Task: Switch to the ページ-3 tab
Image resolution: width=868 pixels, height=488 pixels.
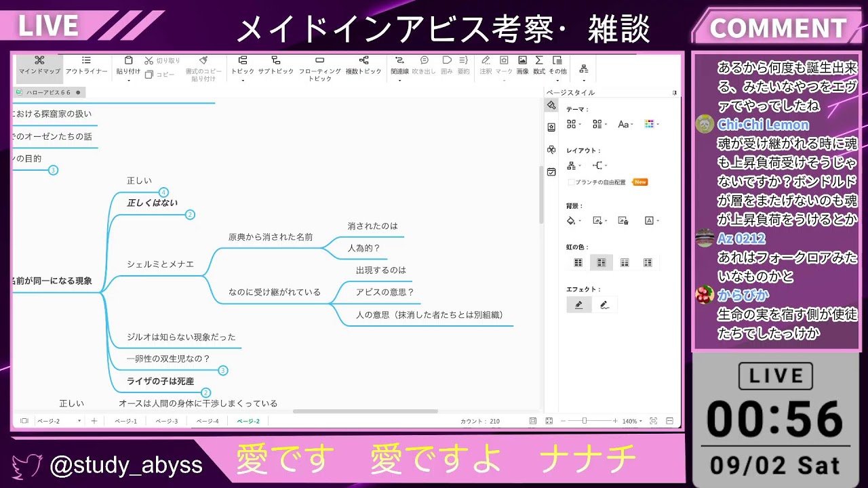Action: pos(167,421)
